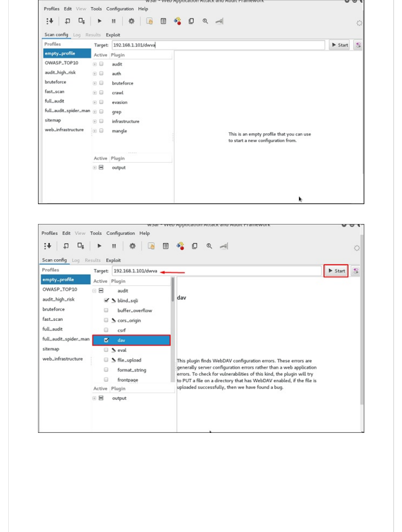Check the buffer_overflow plugin checkbox
Screen dimensions: 402x532
pyautogui.click(x=106, y=310)
